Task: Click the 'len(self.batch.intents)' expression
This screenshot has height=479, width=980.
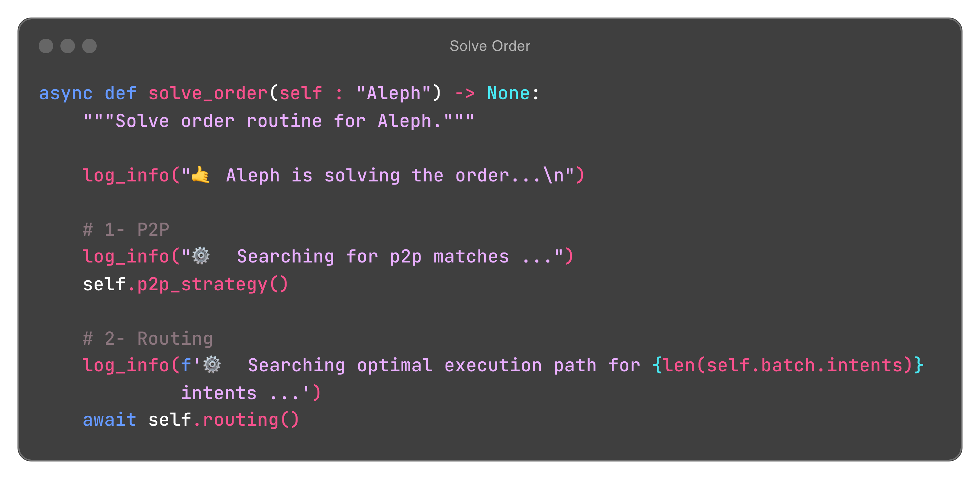Action: 788,365
